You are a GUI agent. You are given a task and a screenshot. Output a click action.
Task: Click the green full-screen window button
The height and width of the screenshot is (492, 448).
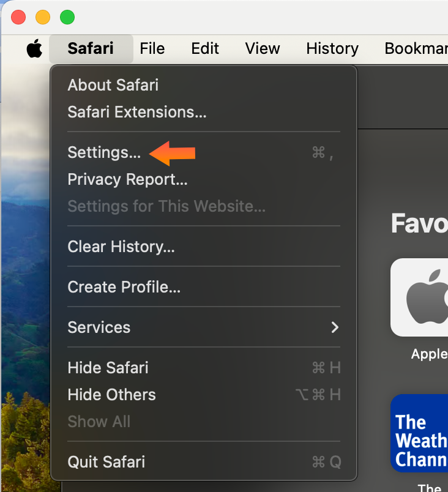pyautogui.click(x=67, y=17)
